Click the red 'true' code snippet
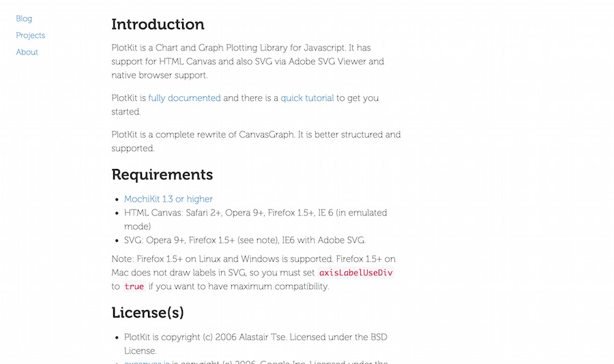Screen dimensions: 614x364 tap(134, 286)
